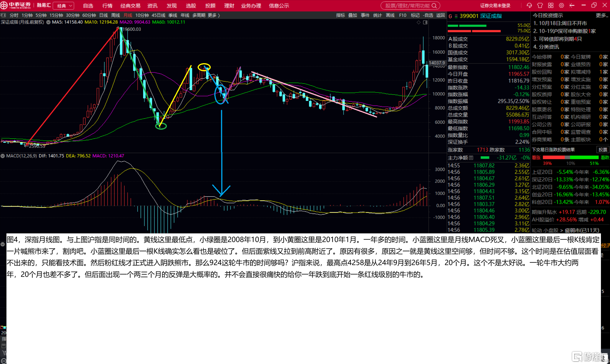Open settings hexagon icon in title bar
The image size is (610, 364).
coord(561,5)
